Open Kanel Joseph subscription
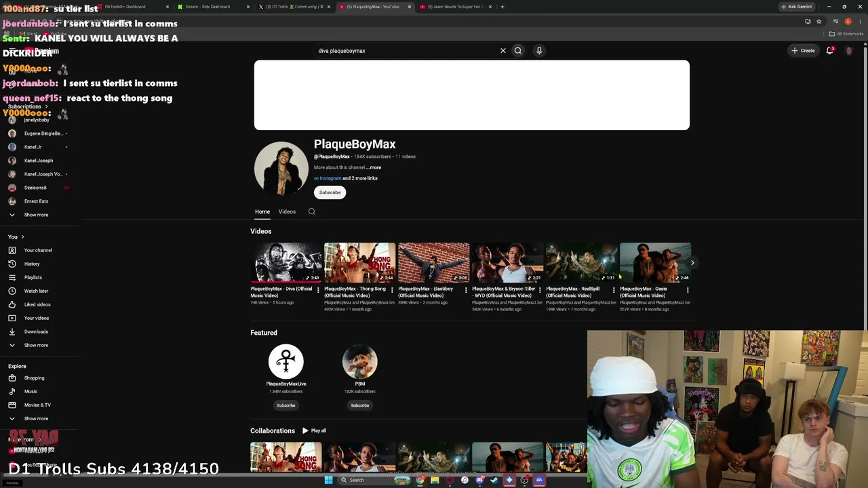The width and height of the screenshot is (868, 488). coord(38,161)
